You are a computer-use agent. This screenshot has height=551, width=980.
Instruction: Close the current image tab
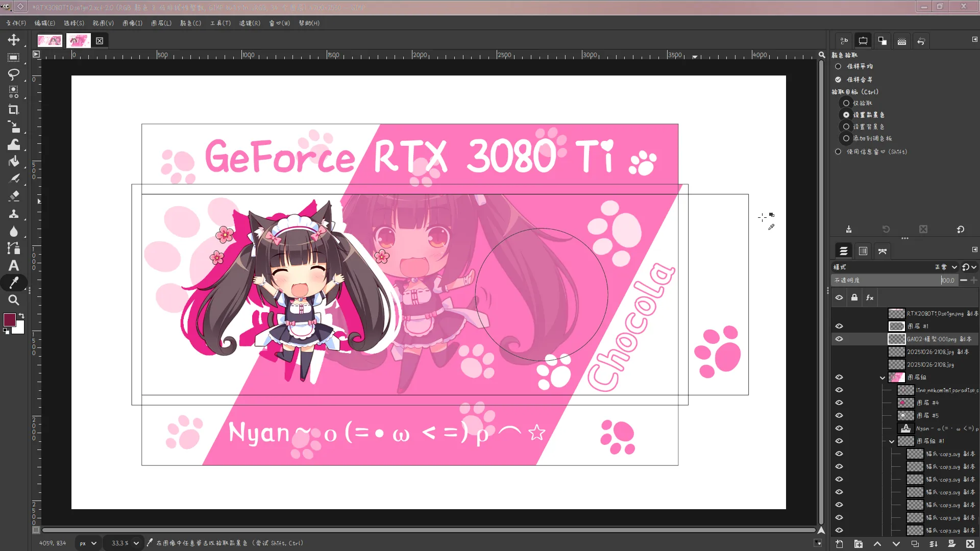(100, 41)
